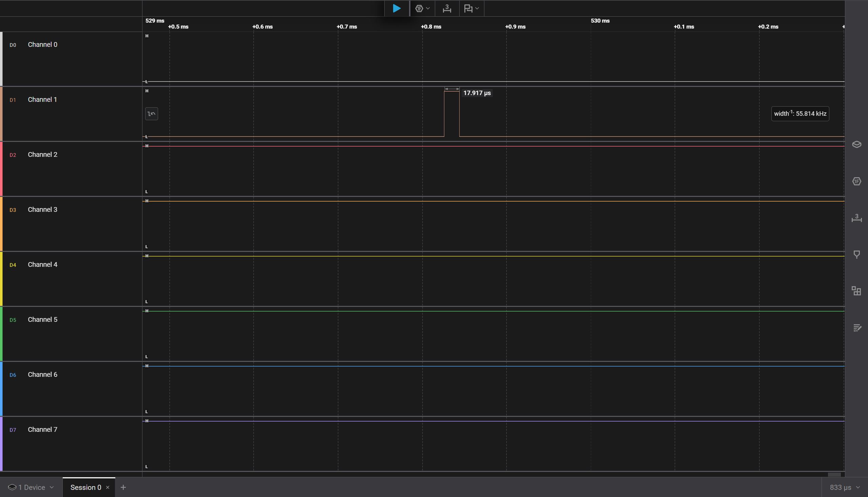This screenshot has height=497, width=868.
Task: Open the Notes sidebar panel icon
Action: (856, 328)
